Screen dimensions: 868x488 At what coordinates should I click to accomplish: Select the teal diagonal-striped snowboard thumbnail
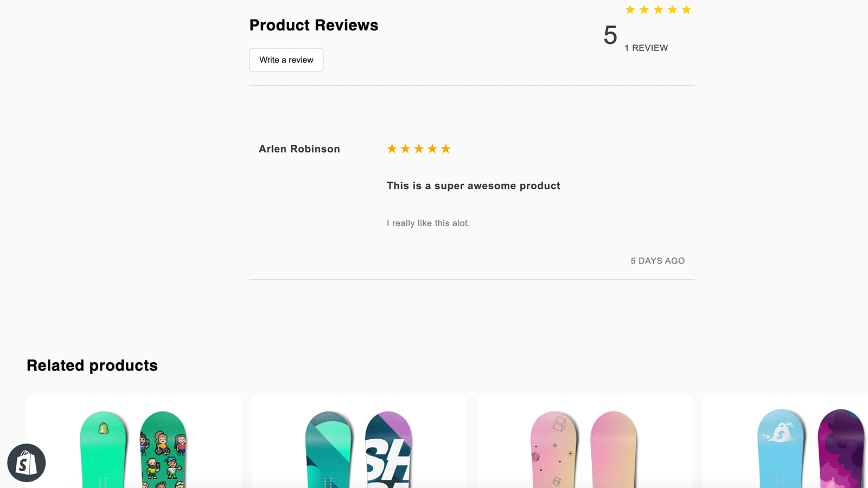pos(329,450)
